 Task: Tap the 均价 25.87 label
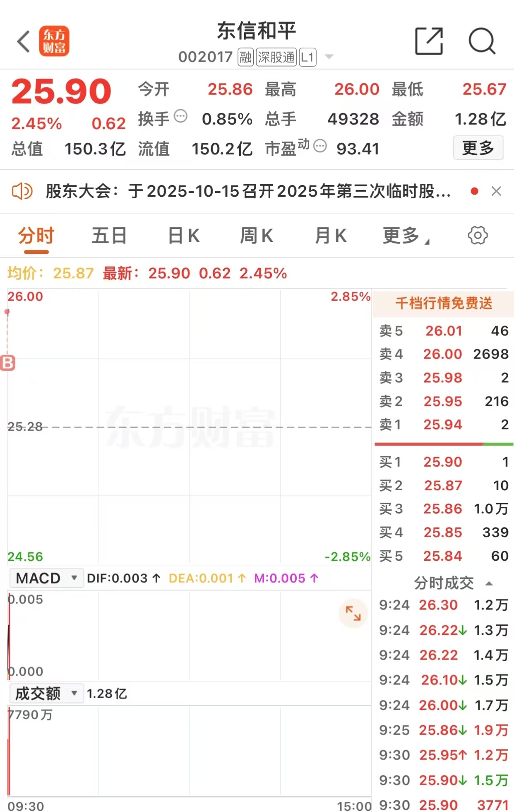[50, 273]
